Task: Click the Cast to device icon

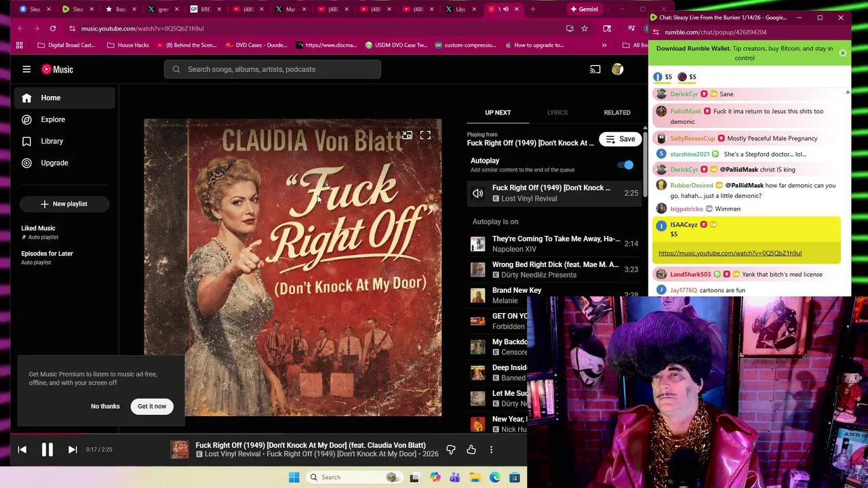Action: click(x=595, y=69)
